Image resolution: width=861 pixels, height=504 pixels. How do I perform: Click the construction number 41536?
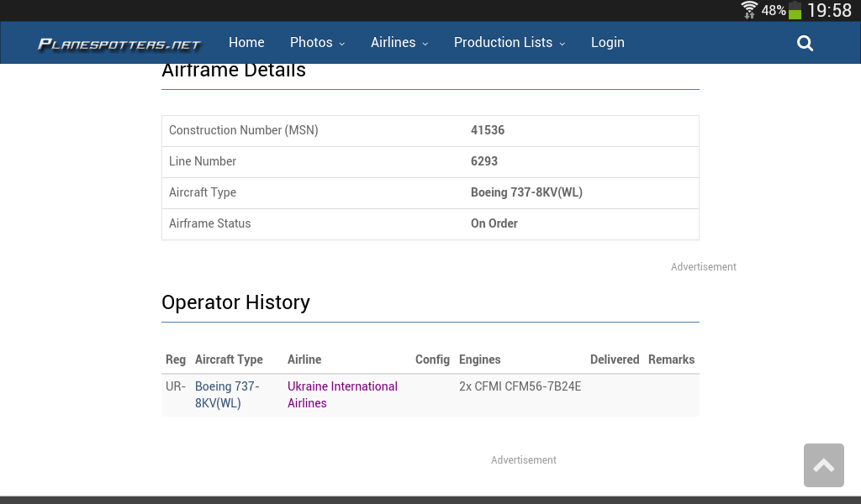click(488, 130)
